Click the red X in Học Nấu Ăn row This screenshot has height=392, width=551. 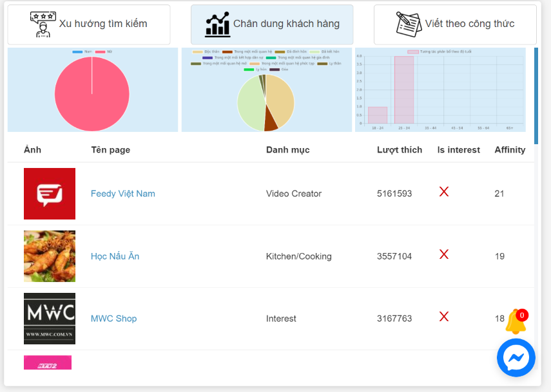coord(444,254)
